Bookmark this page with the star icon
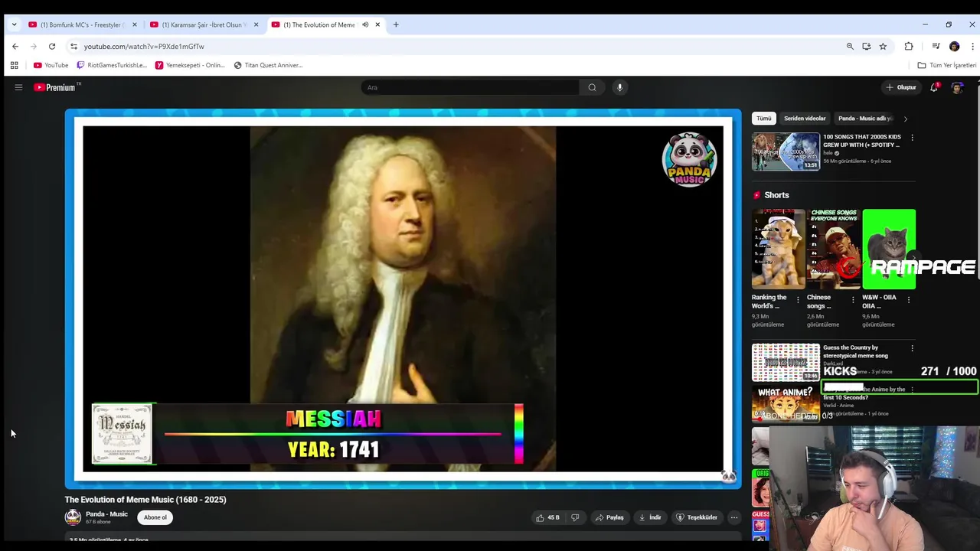This screenshot has height=551, width=980. [883, 46]
